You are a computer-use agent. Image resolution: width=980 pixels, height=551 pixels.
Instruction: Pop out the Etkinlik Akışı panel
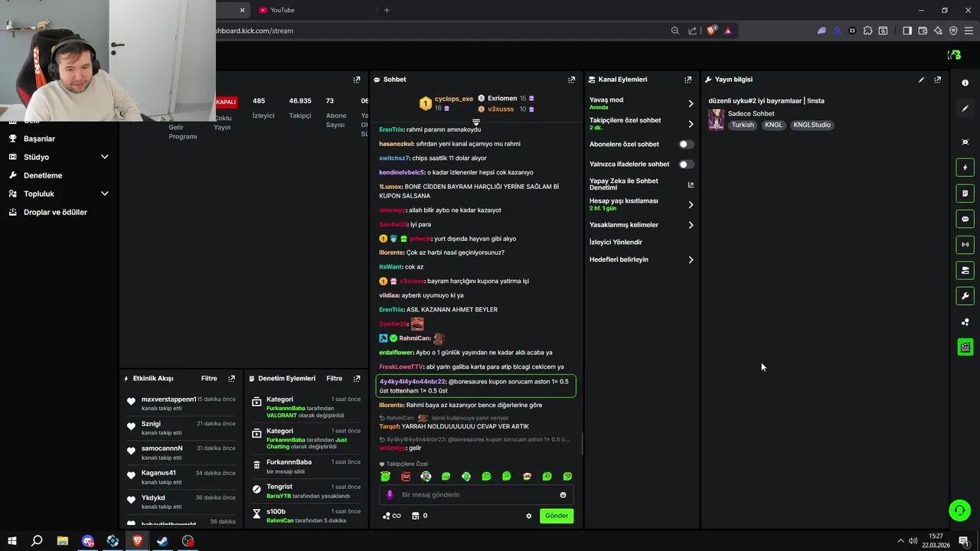(x=231, y=378)
